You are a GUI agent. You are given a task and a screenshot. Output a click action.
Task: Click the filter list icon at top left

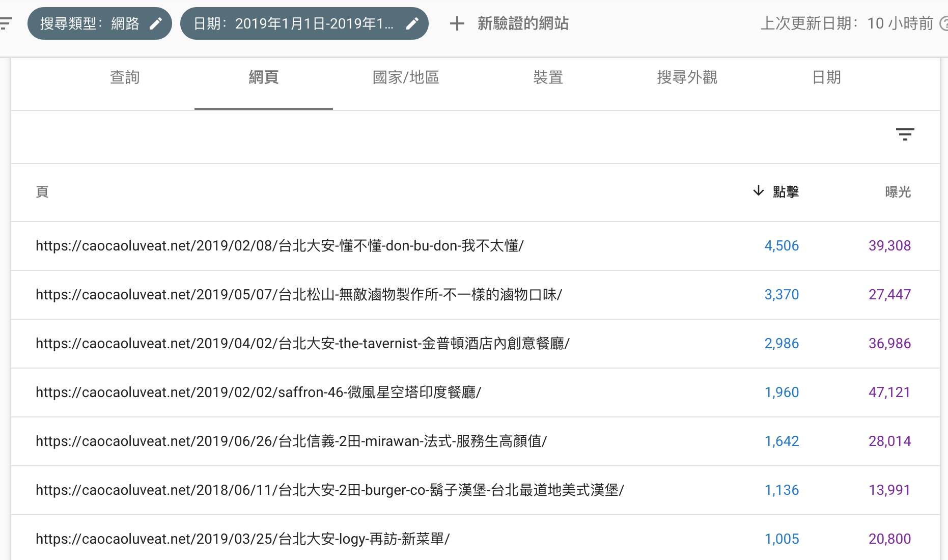(6, 23)
